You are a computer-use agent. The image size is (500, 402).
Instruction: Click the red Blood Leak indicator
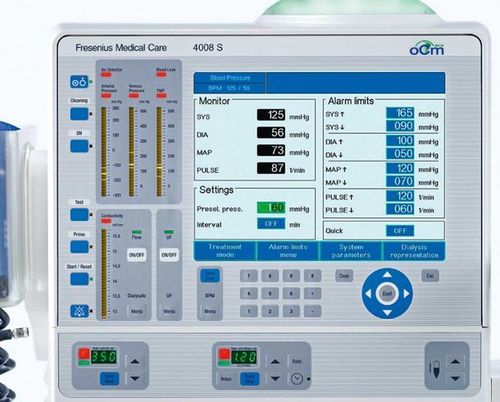[x=161, y=75]
